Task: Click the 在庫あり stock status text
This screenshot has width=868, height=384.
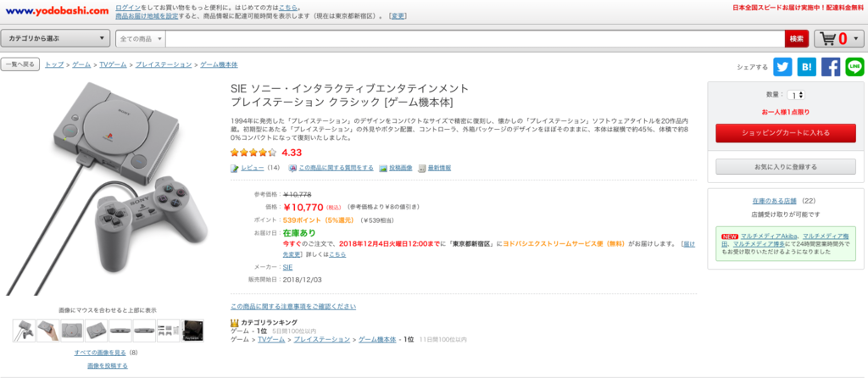Action: [299, 233]
